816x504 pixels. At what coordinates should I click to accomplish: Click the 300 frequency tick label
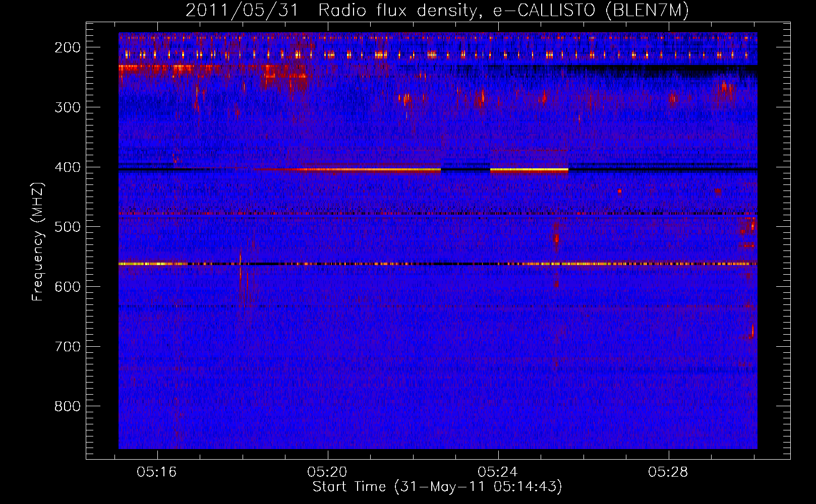[68, 107]
